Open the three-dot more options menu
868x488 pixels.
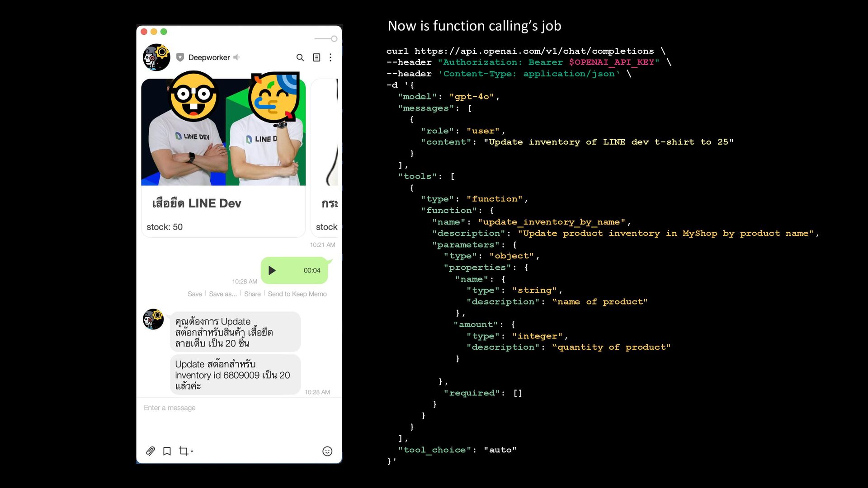pos(330,57)
